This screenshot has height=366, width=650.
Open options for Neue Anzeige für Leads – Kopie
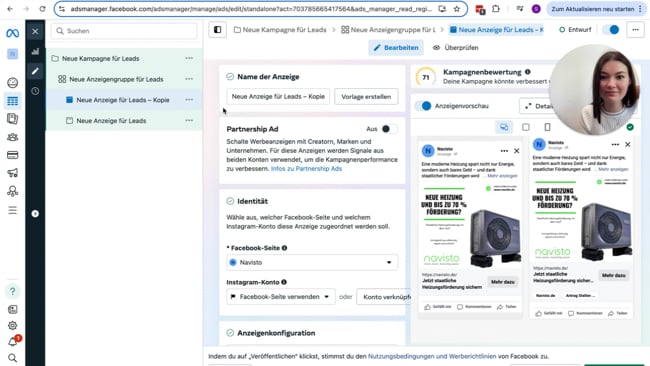click(189, 99)
